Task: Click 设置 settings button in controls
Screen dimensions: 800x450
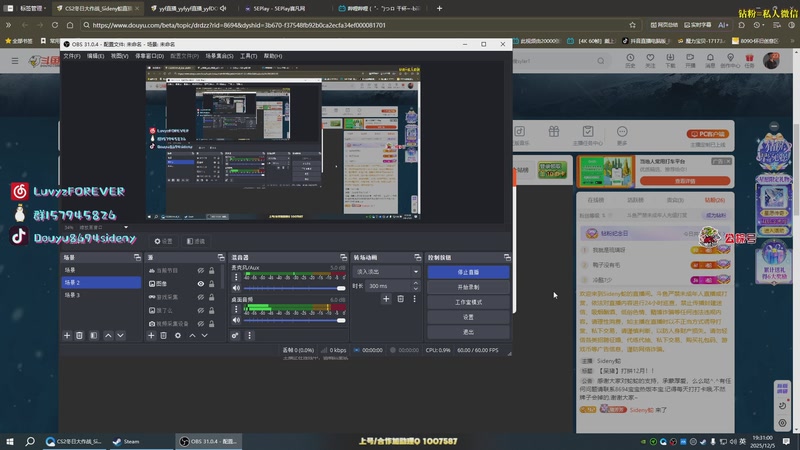Action: pos(468,317)
